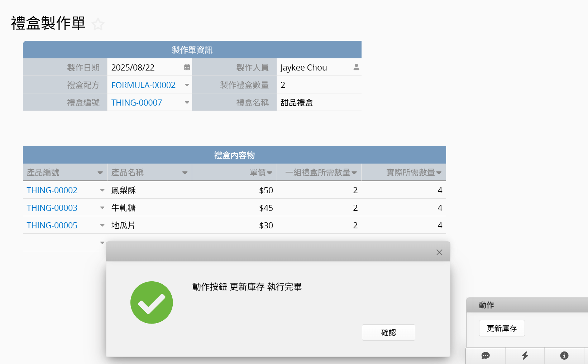The width and height of the screenshot is (588, 364).
Task: Open the THING-00003 product link
Action: click(52, 208)
